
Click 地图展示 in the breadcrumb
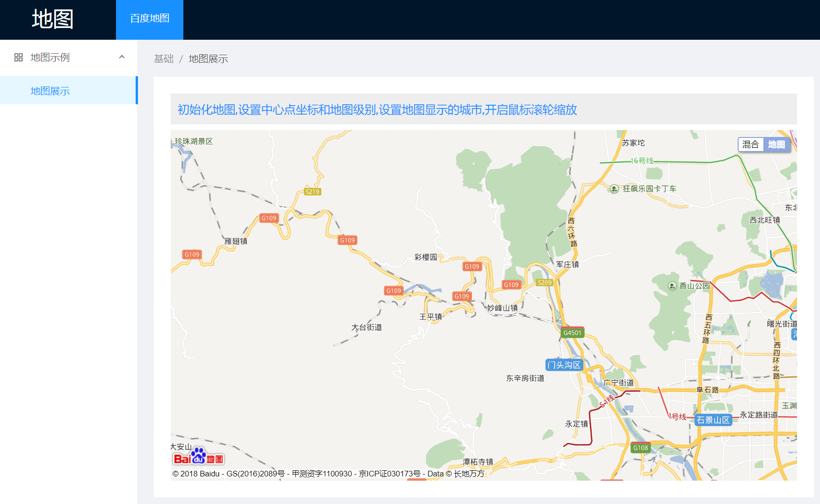pyautogui.click(x=208, y=59)
